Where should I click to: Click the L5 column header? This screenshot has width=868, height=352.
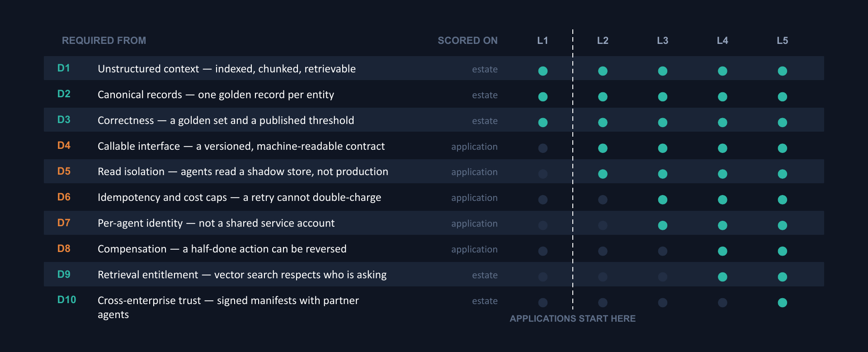point(783,41)
